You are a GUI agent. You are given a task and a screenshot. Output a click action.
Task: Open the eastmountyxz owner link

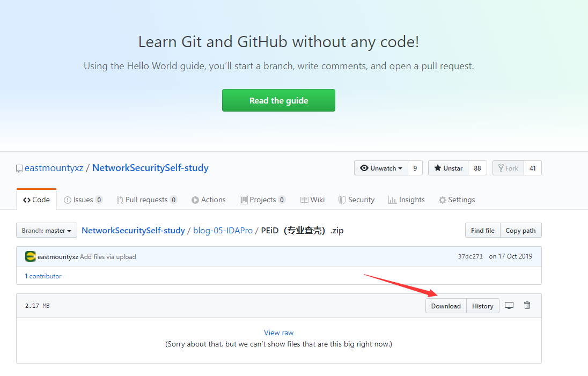tap(54, 168)
